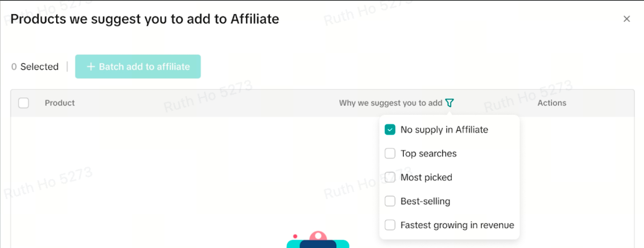Viewport: 644px width, 248px height.
Task: Click the plus icon on Batch add
Action: [x=91, y=67]
